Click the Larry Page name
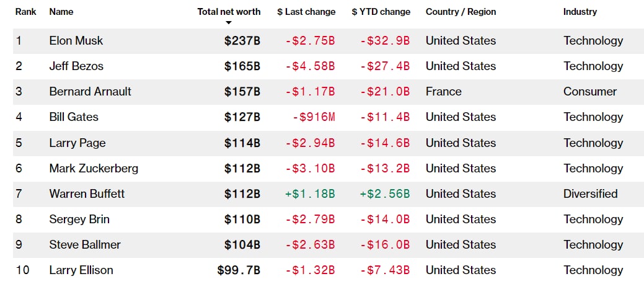The height and width of the screenshot is (284, 644). [x=77, y=143]
